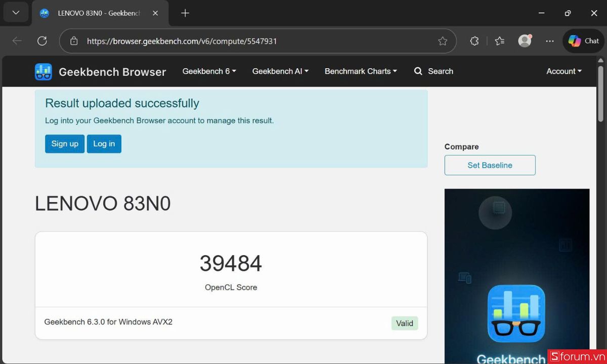Screen dimensions: 607x364
Task: Open the Geekbench advertisement banner image
Action: pyautogui.click(x=517, y=276)
